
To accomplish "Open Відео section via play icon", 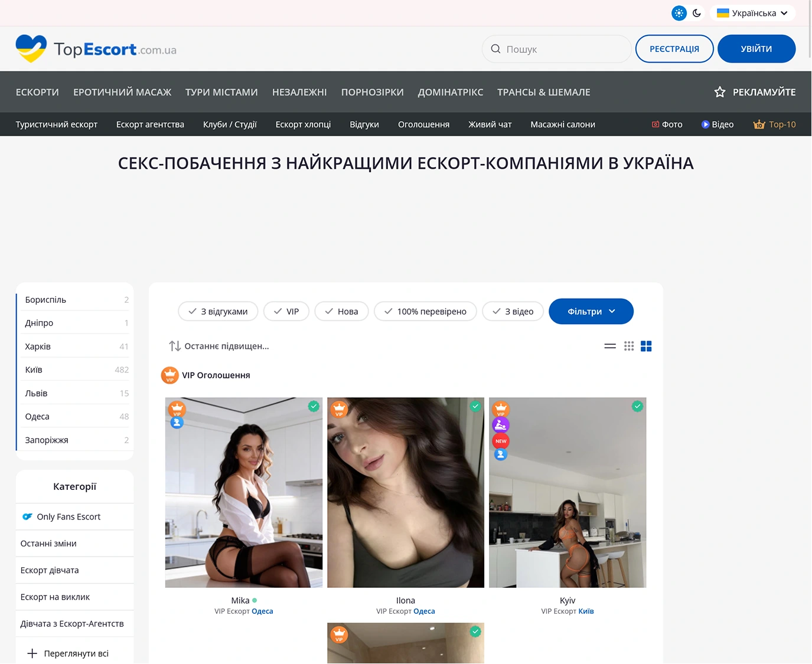I will (705, 125).
